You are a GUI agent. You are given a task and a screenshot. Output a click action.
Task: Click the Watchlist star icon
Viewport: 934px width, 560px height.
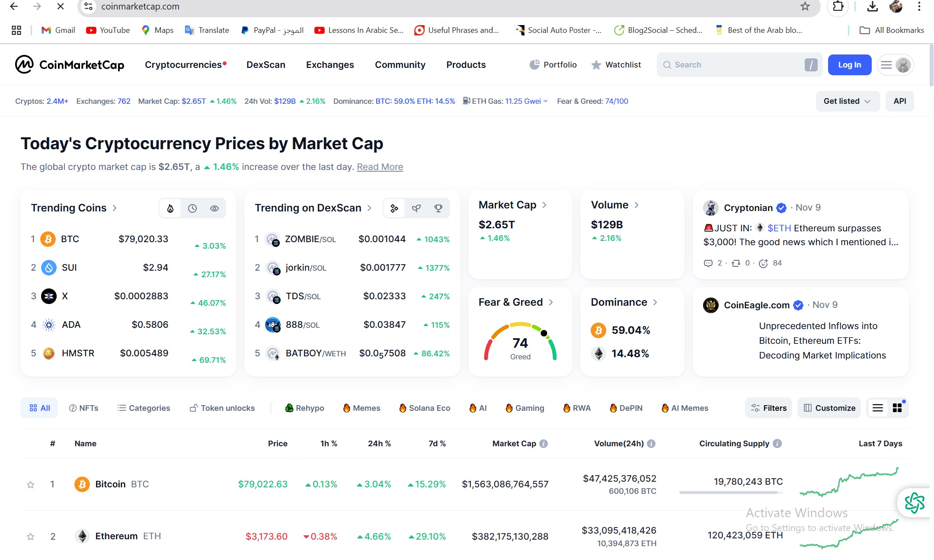click(596, 65)
